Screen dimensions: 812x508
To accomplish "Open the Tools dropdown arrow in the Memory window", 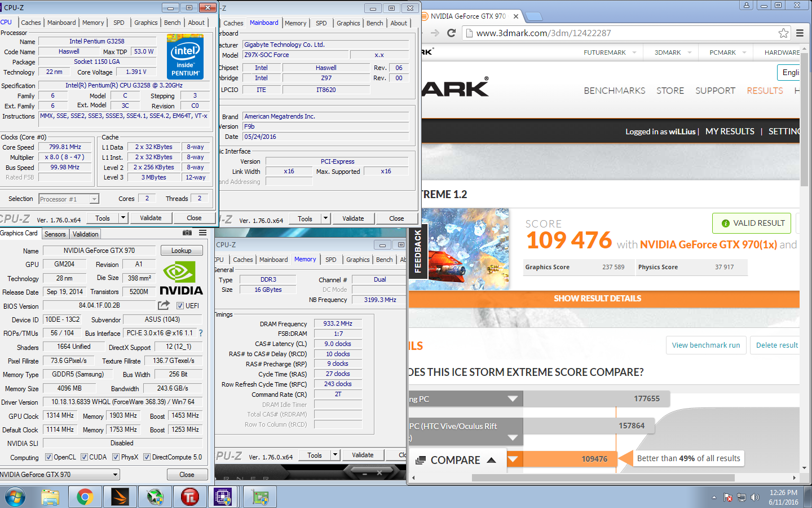I will pos(335,455).
